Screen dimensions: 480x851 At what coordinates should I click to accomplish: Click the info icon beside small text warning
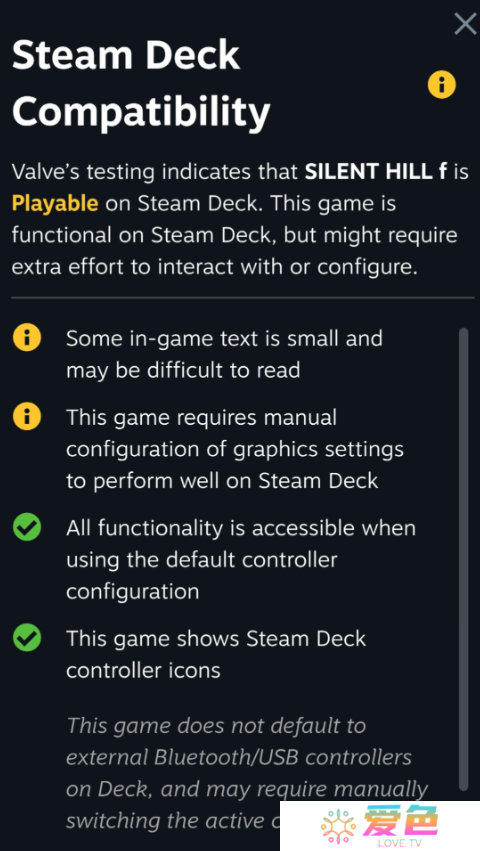pos(27,338)
